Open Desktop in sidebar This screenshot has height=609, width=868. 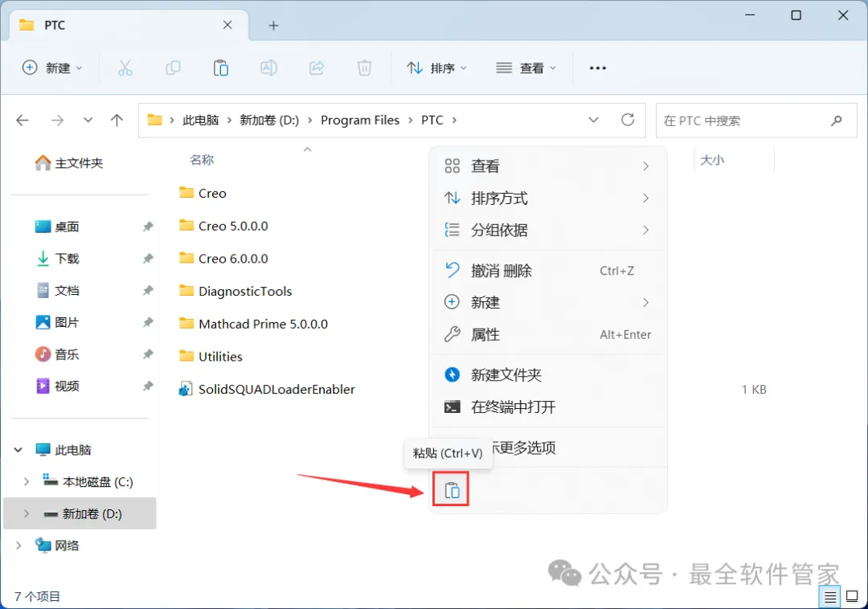click(x=57, y=227)
